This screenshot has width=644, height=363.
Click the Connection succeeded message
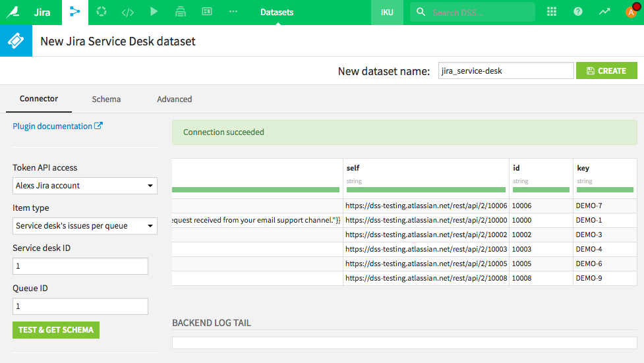tap(405, 132)
